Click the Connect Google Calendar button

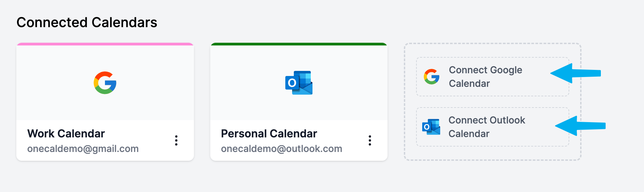tap(493, 77)
